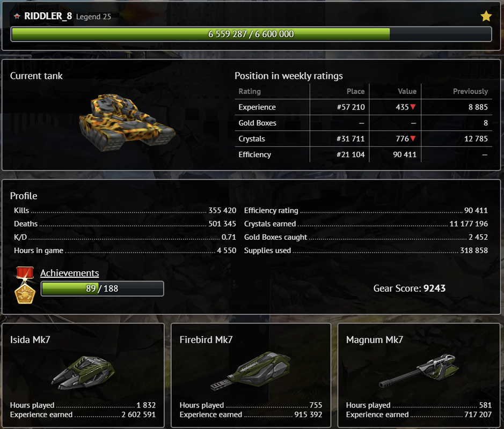Click the achievements 89 / 188 progress bar
Image resolution: width=504 pixels, height=429 pixels.
102,289
